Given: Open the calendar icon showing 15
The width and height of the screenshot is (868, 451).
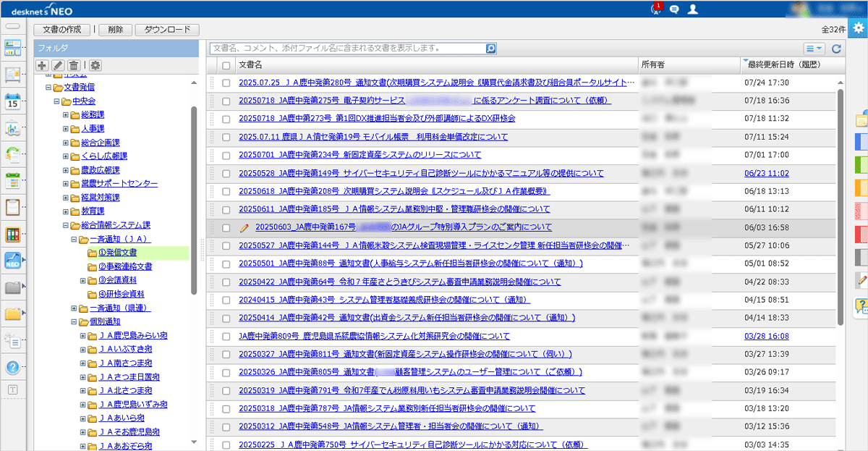Looking at the screenshot, I should tap(12, 101).
